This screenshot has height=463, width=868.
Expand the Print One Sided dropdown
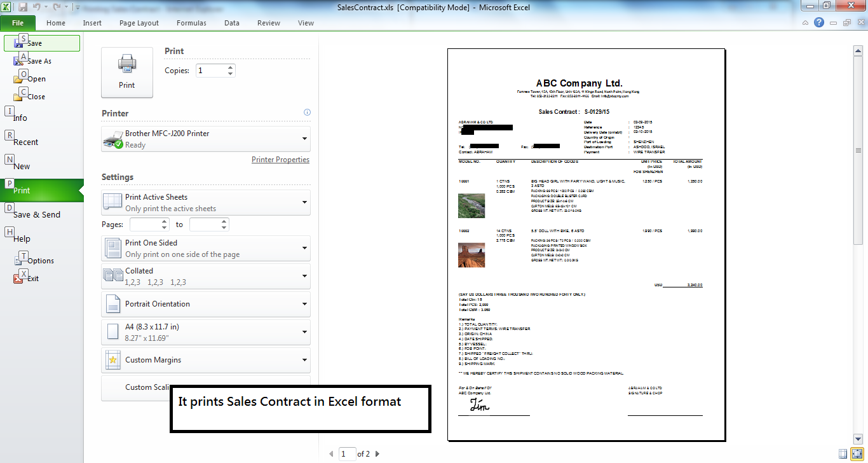coord(206,248)
